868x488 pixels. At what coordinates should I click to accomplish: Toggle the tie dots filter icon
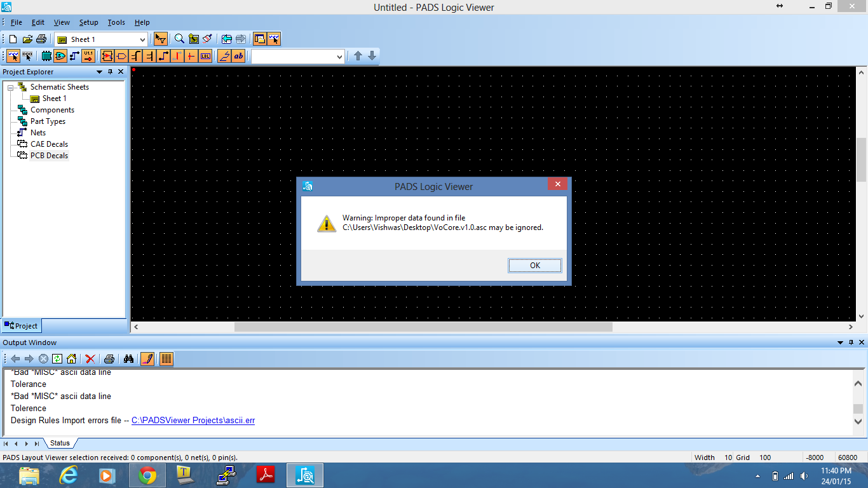click(x=191, y=57)
